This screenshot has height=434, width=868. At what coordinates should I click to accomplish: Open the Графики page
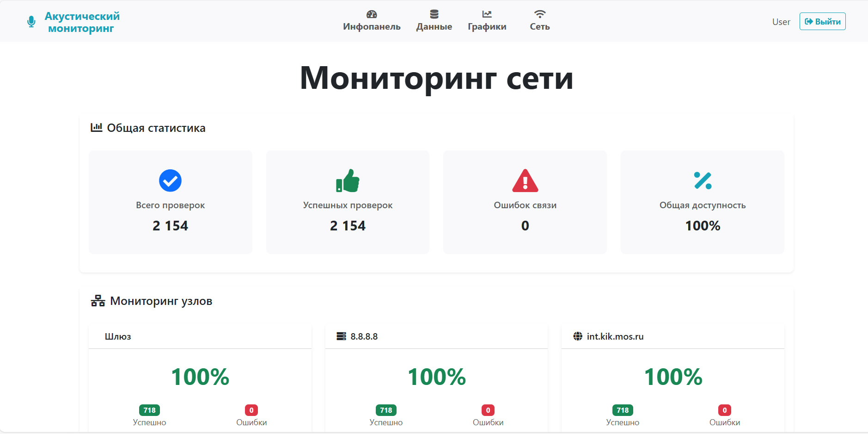tap(487, 21)
